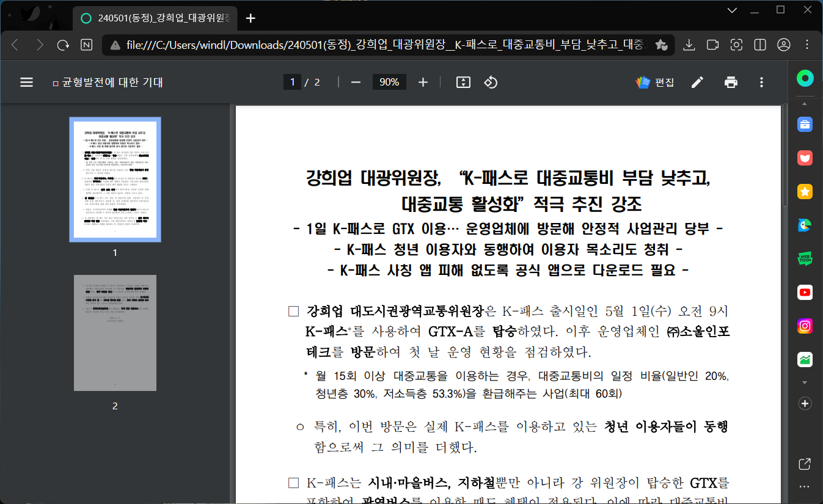Open the user profile menu
Image resolution: width=823 pixels, height=504 pixels.
point(784,45)
